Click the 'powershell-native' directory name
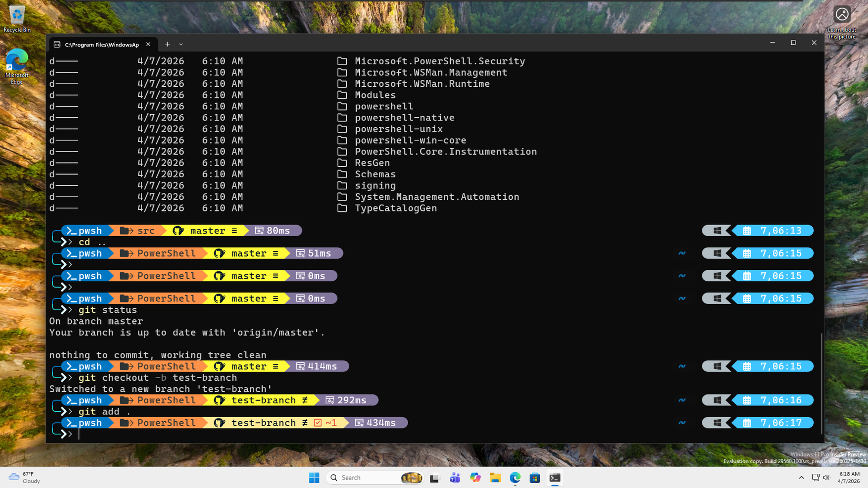The image size is (868, 488). 405,118
